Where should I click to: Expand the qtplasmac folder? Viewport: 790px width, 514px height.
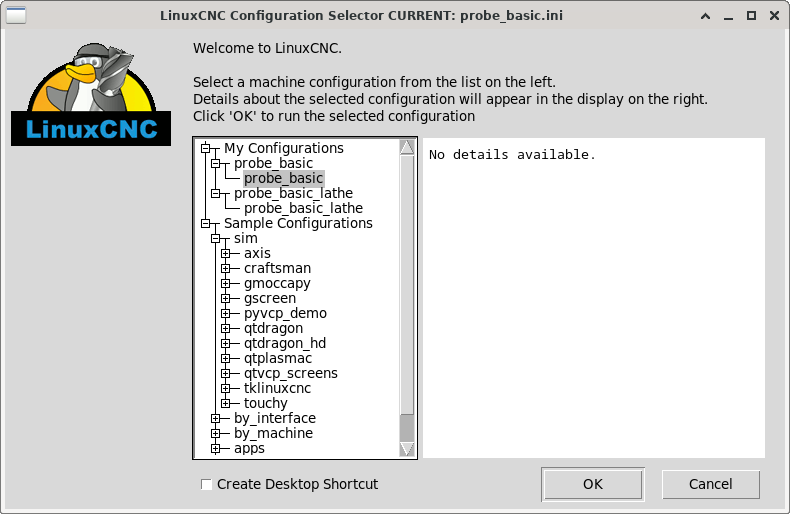pyautogui.click(x=226, y=358)
